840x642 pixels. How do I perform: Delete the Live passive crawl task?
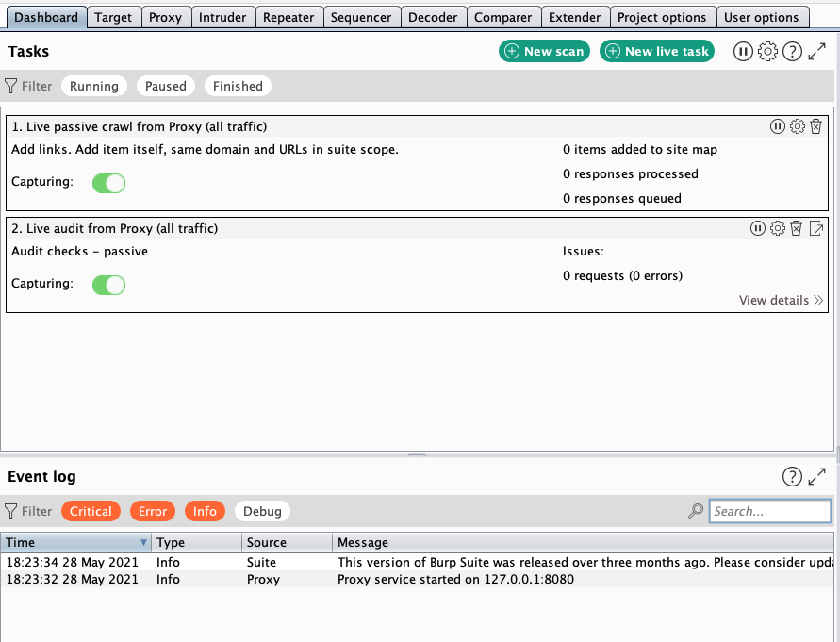(x=815, y=126)
